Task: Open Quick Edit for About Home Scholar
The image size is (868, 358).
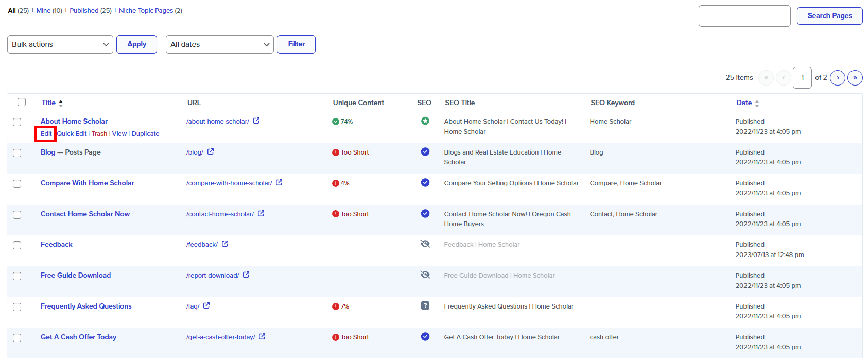Action: pos(72,134)
